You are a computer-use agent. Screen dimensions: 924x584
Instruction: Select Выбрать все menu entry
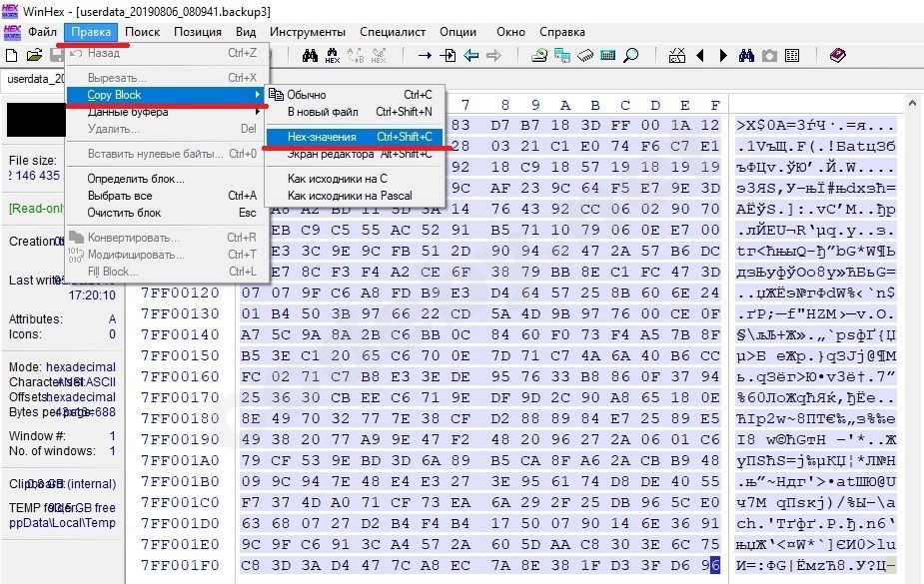(165, 196)
